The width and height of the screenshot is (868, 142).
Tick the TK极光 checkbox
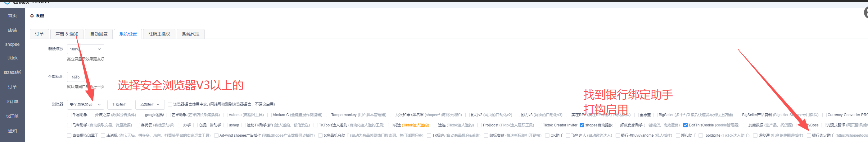click(429, 135)
